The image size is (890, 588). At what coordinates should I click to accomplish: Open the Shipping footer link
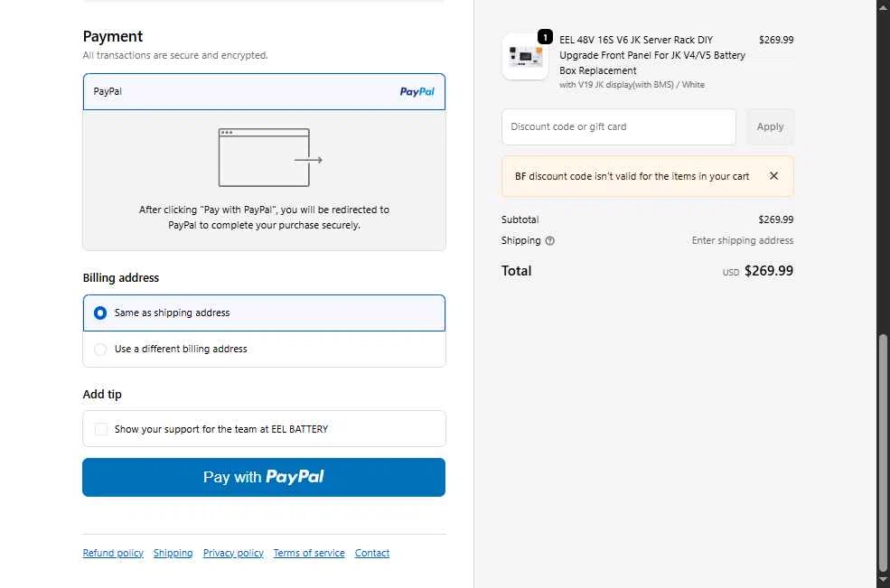(x=173, y=553)
